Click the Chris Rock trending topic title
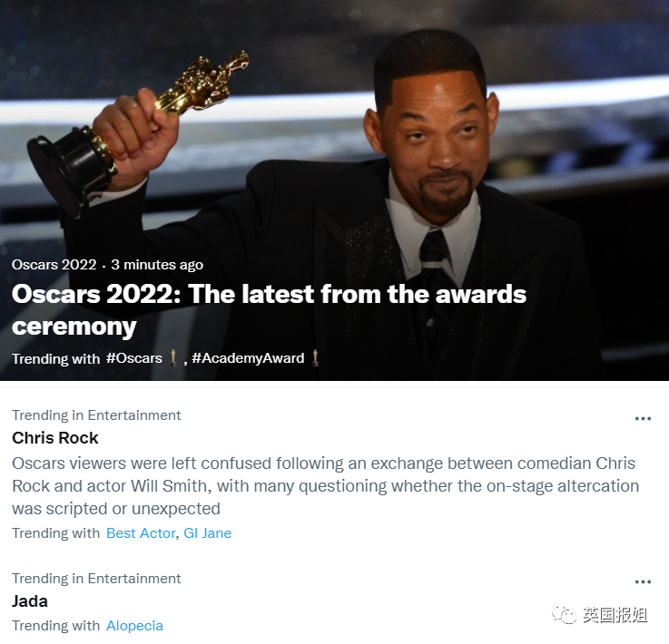669x644 pixels. tap(55, 438)
